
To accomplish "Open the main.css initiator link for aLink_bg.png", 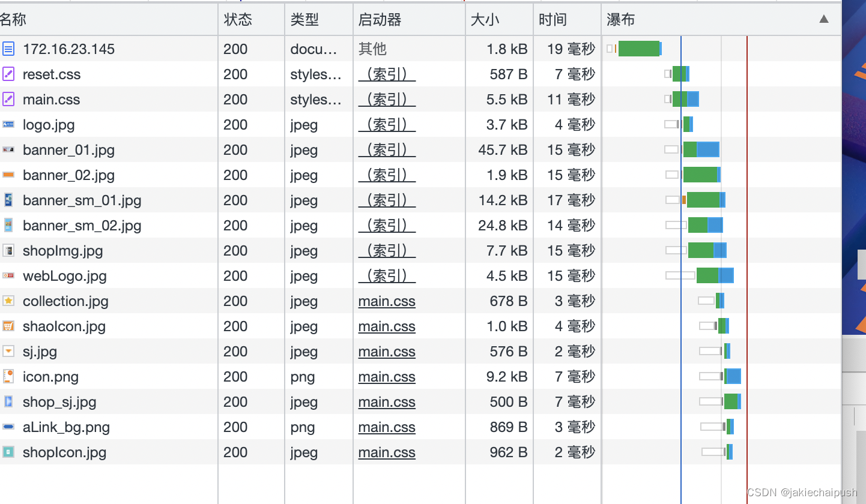I will pos(387,427).
